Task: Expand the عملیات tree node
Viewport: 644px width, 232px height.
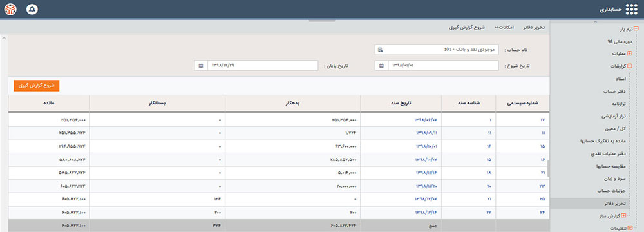Action: click(629, 53)
